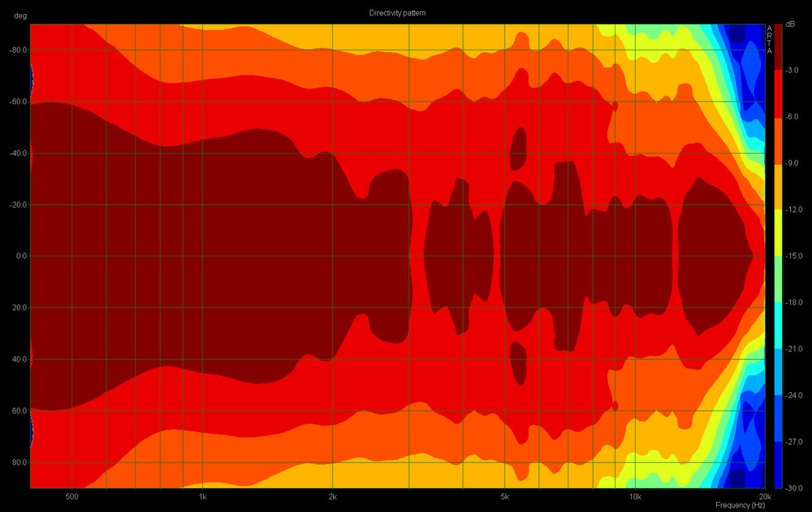Click the dark blue bottom legend swatch
The image size is (812, 512).
(x=778, y=465)
